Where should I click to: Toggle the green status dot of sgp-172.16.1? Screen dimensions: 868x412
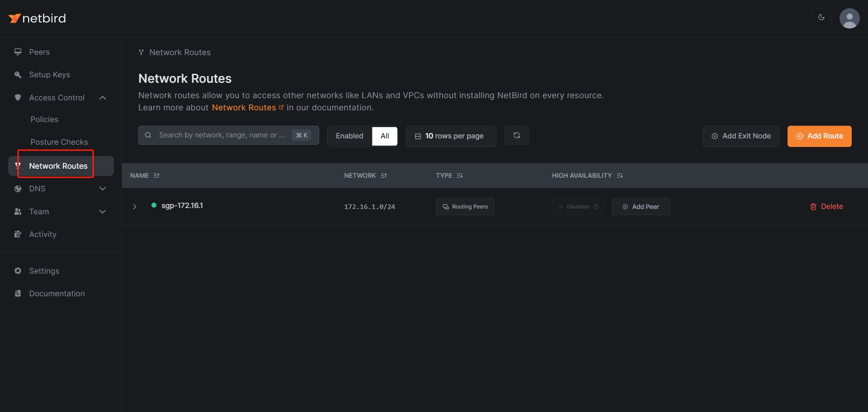pyautogui.click(x=154, y=205)
